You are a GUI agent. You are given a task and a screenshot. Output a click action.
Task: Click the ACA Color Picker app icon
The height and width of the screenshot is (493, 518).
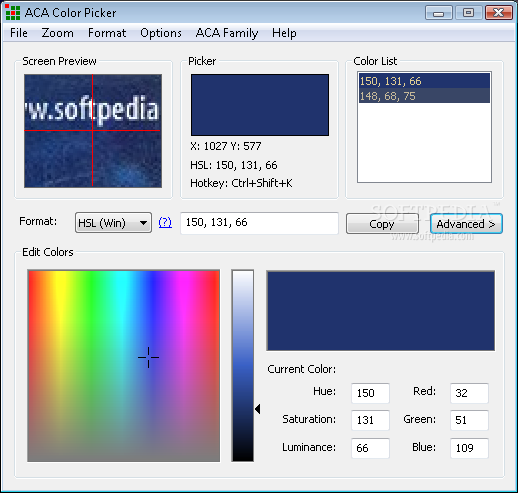13,12
